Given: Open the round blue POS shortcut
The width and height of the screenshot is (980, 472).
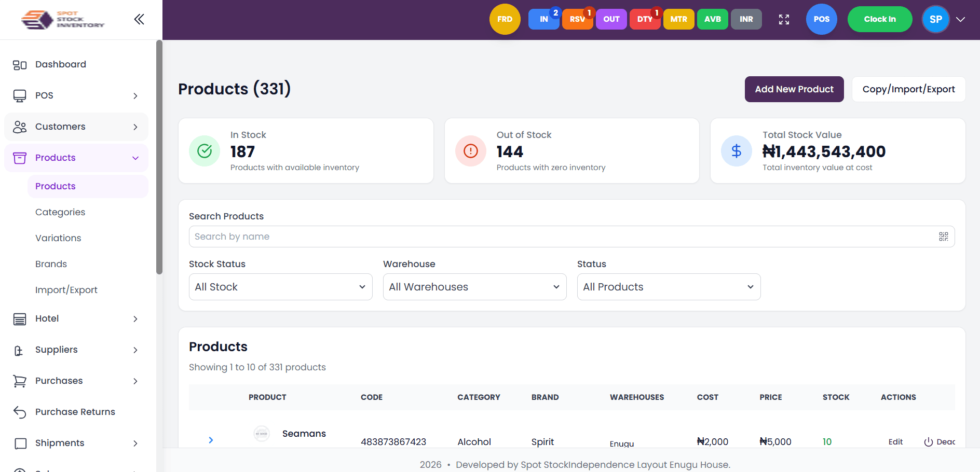Looking at the screenshot, I should point(821,20).
